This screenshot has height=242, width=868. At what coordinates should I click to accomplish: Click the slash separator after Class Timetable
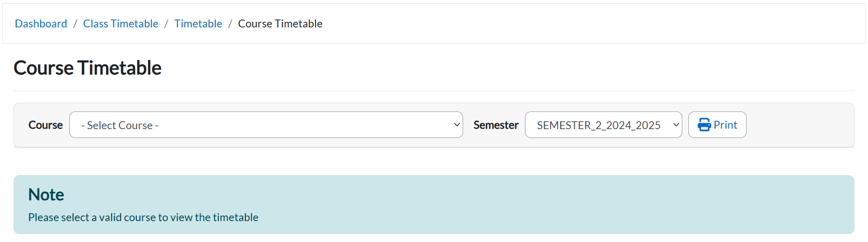(166, 24)
